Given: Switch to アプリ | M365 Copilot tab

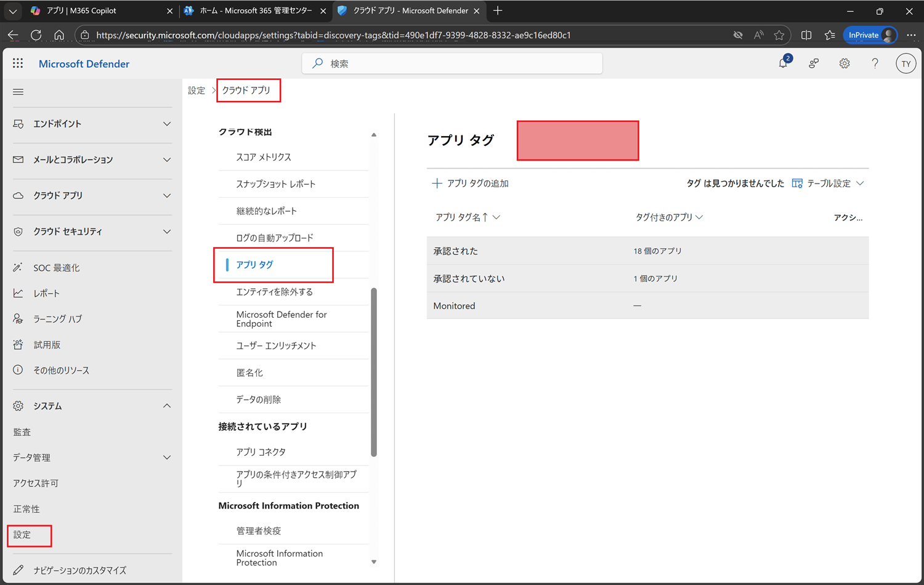Looking at the screenshot, I should (102, 10).
